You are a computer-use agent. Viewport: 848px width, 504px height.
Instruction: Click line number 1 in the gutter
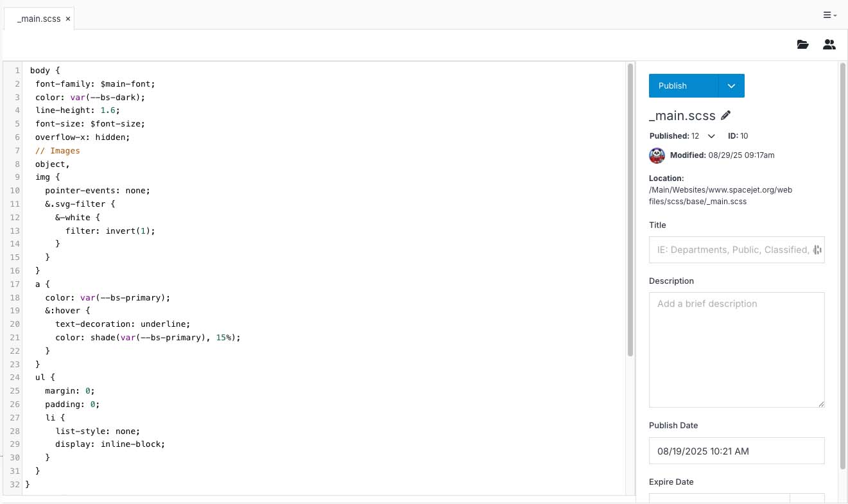point(17,70)
